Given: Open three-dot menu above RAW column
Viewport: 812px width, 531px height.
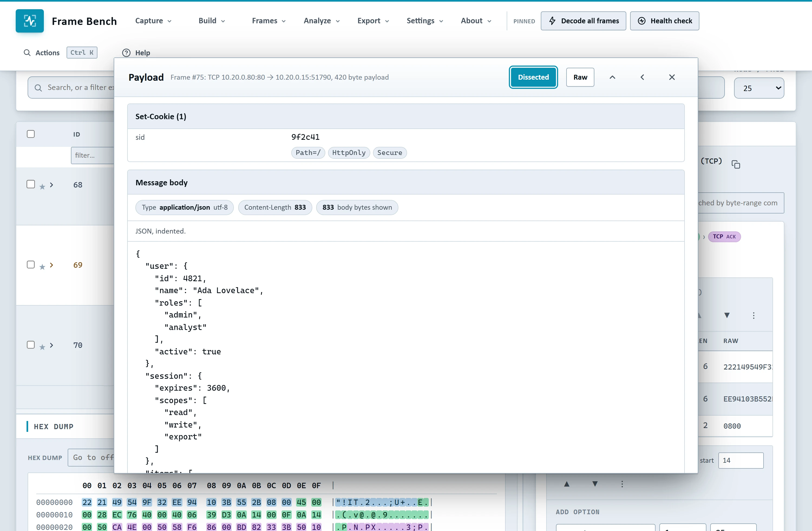Looking at the screenshot, I should point(754,315).
